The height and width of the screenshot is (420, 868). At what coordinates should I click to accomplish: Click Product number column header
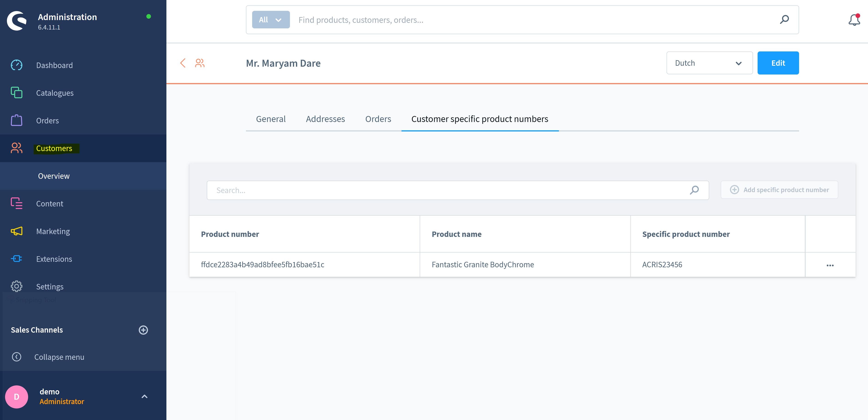click(x=230, y=234)
